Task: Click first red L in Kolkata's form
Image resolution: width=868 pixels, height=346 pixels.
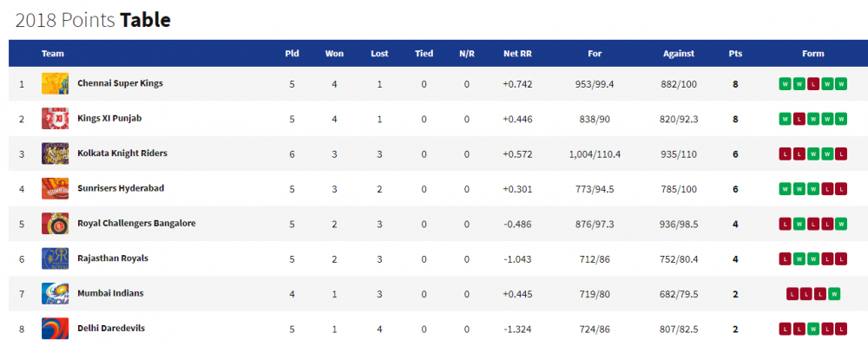Action: click(785, 154)
